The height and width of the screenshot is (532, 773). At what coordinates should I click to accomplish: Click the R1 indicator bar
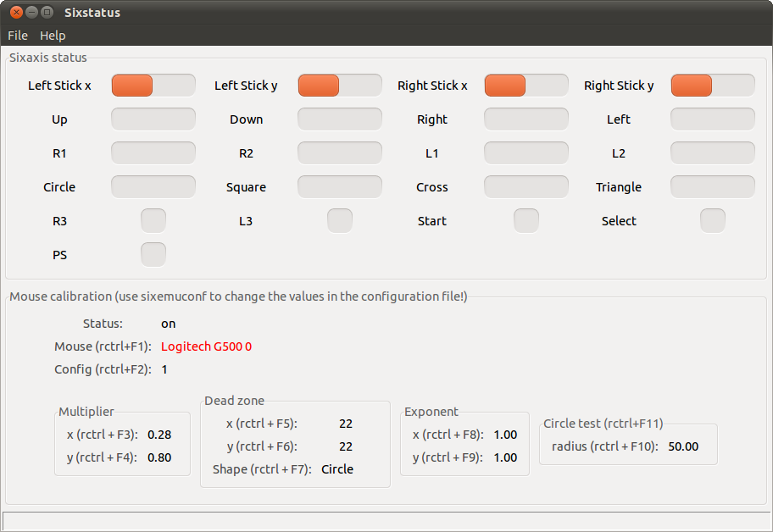coord(153,153)
